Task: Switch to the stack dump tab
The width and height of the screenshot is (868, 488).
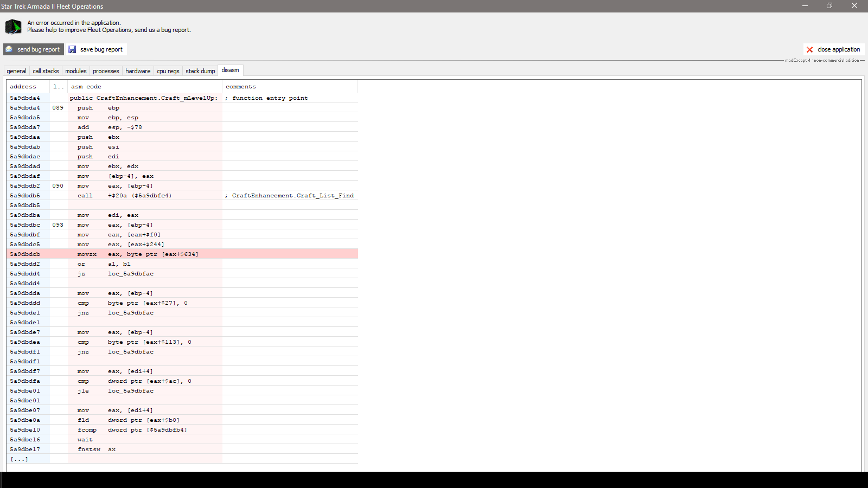Action: [200, 71]
